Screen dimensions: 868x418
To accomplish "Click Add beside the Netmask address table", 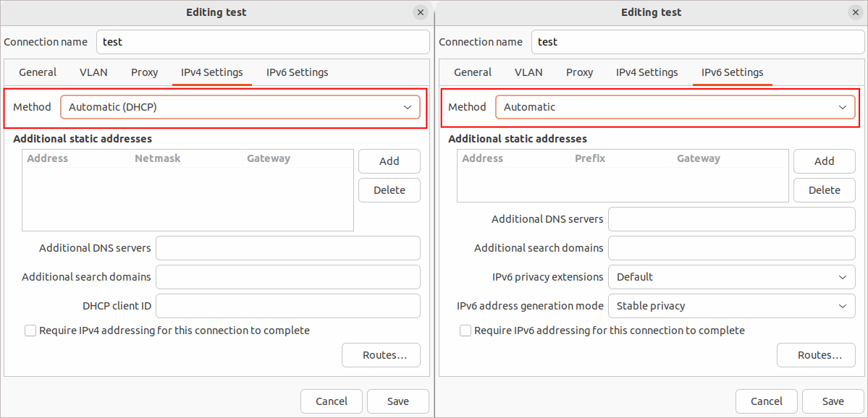I will click(x=389, y=161).
